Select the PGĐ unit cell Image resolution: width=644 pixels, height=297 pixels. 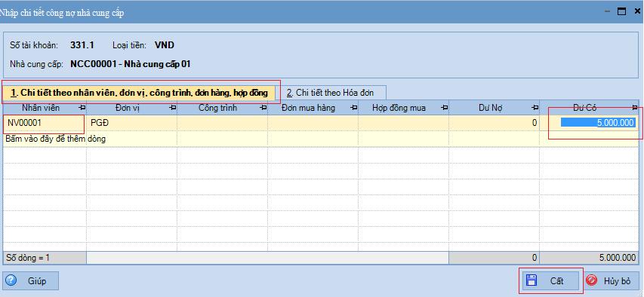point(131,123)
